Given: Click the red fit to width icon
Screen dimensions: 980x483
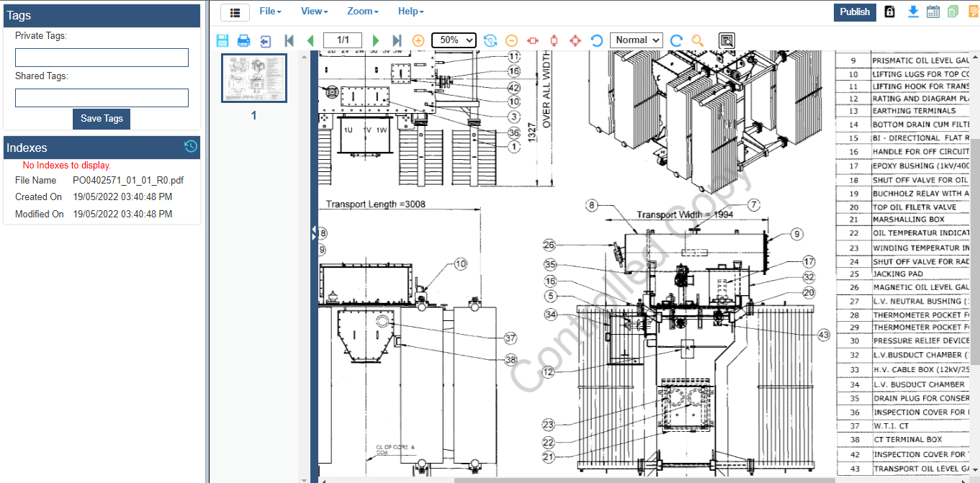Looking at the screenshot, I should click(x=533, y=40).
